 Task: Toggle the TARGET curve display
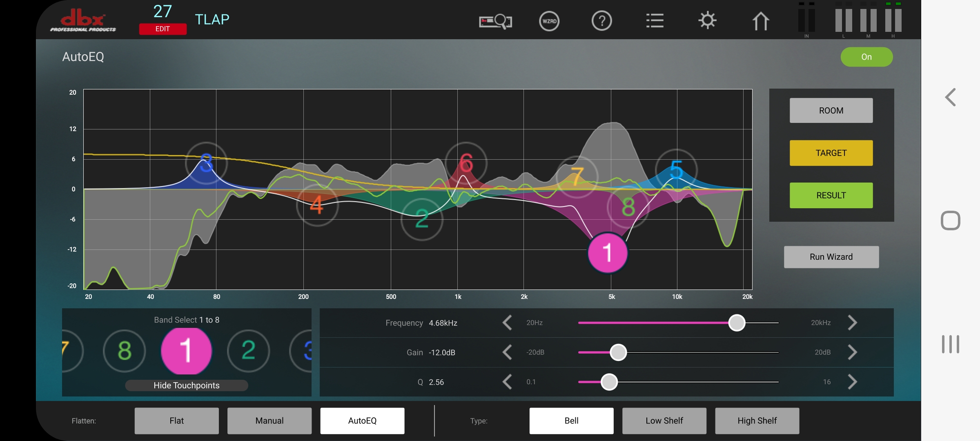831,153
